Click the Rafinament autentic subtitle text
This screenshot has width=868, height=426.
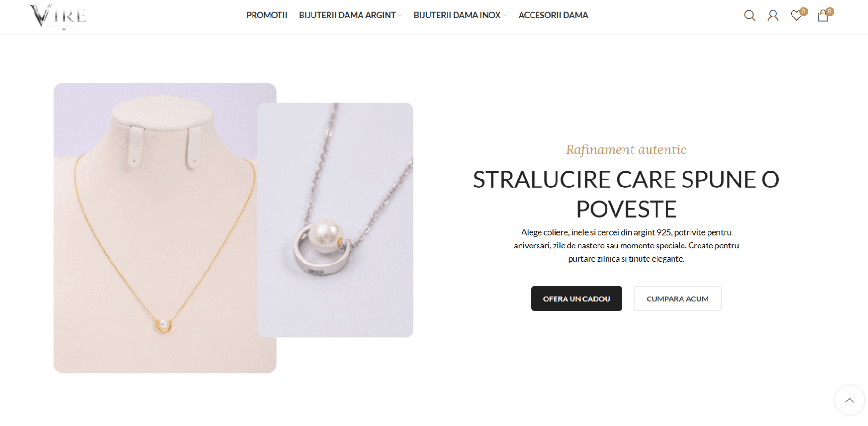[626, 150]
